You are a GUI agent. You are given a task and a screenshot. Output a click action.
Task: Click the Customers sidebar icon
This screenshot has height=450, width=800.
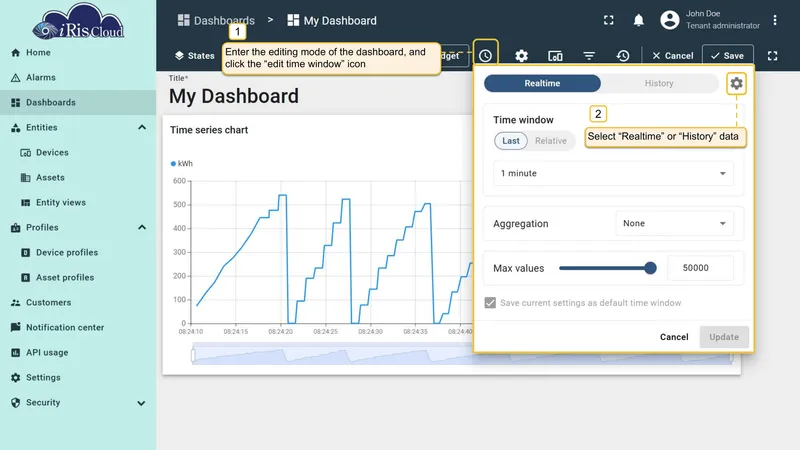[x=16, y=303]
